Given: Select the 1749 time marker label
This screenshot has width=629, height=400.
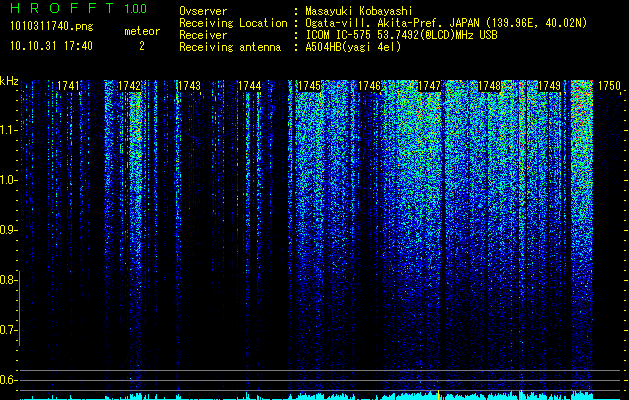Looking at the screenshot, I should click(x=549, y=86).
